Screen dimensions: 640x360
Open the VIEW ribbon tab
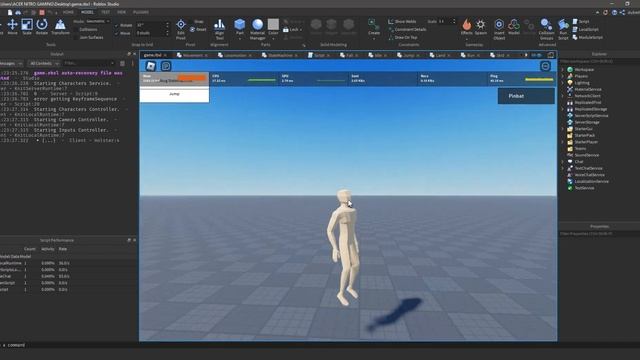tap(122, 12)
